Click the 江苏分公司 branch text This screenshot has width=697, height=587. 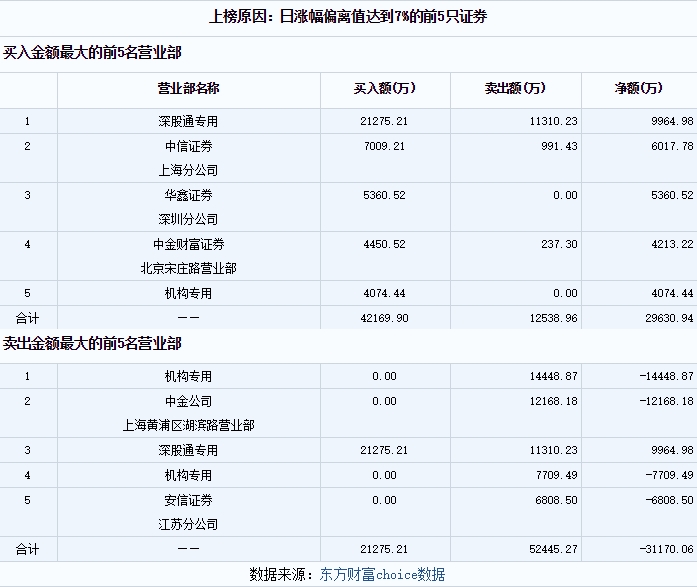[x=188, y=524]
